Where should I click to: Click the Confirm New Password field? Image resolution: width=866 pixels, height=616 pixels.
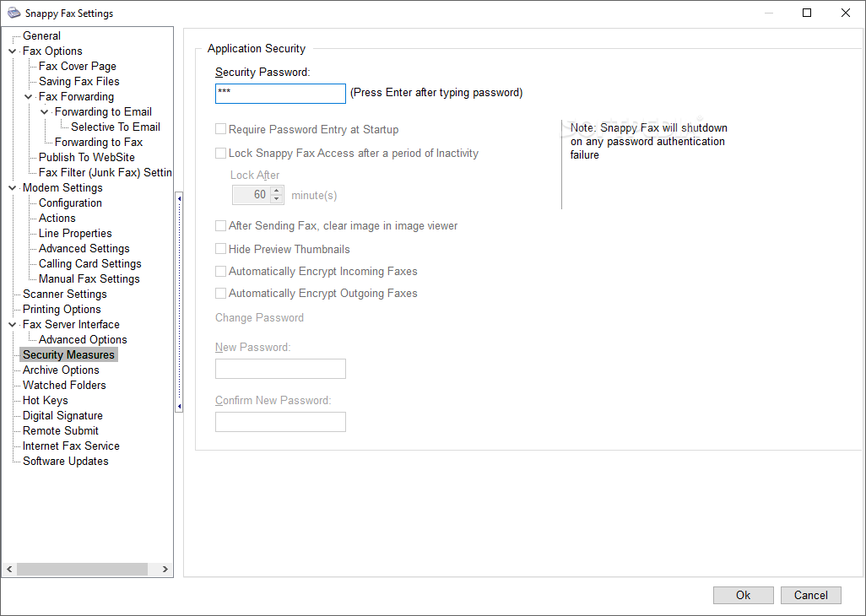280,422
